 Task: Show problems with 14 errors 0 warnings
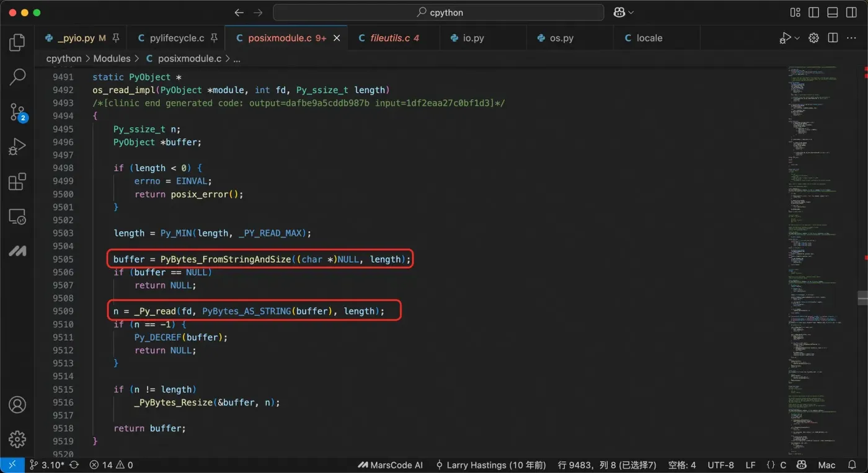tap(111, 465)
